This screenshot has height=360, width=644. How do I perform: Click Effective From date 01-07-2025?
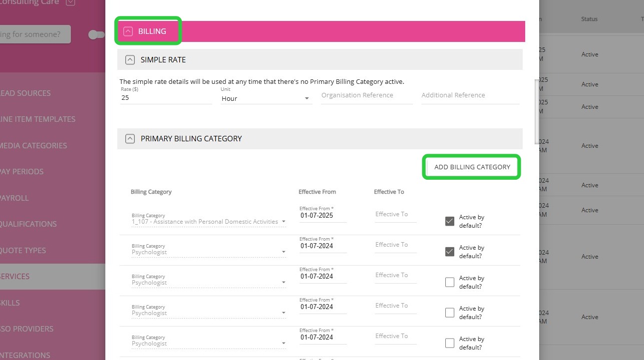coord(322,216)
